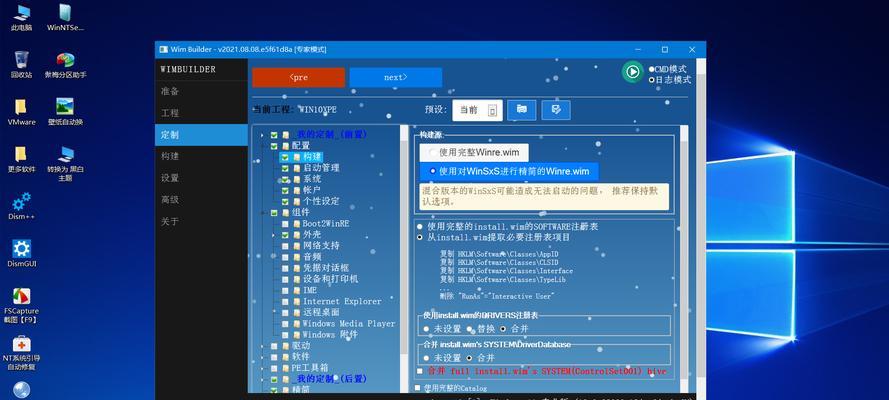Image resolution: width=889 pixels, height=400 pixels.
Task: Click Wim Builder title bar app icon
Action: coord(163,49)
